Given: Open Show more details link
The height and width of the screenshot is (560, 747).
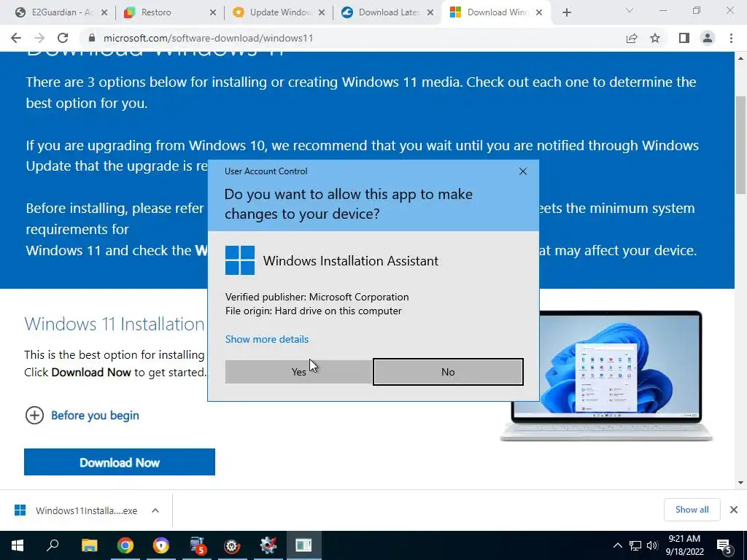Looking at the screenshot, I should point(267,339).
